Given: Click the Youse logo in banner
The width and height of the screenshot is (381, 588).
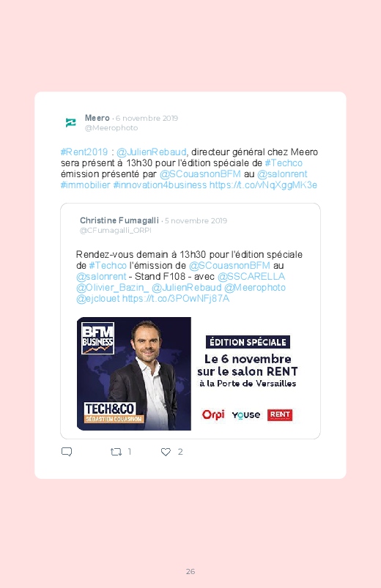Looking at the screenshot, I should [246, 414].
